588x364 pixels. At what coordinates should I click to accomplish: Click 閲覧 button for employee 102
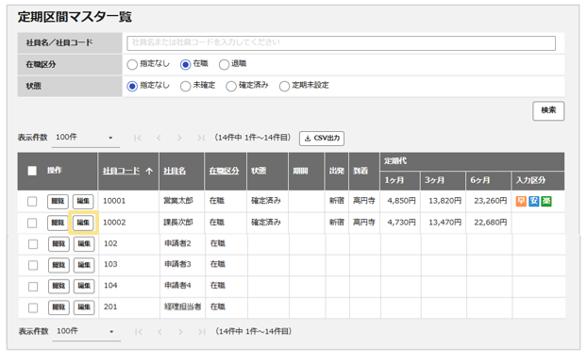coord(59,244)
